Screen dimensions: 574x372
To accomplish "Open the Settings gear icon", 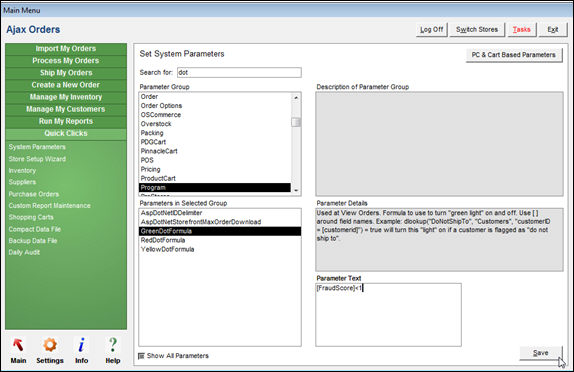I will pos(50,345).
